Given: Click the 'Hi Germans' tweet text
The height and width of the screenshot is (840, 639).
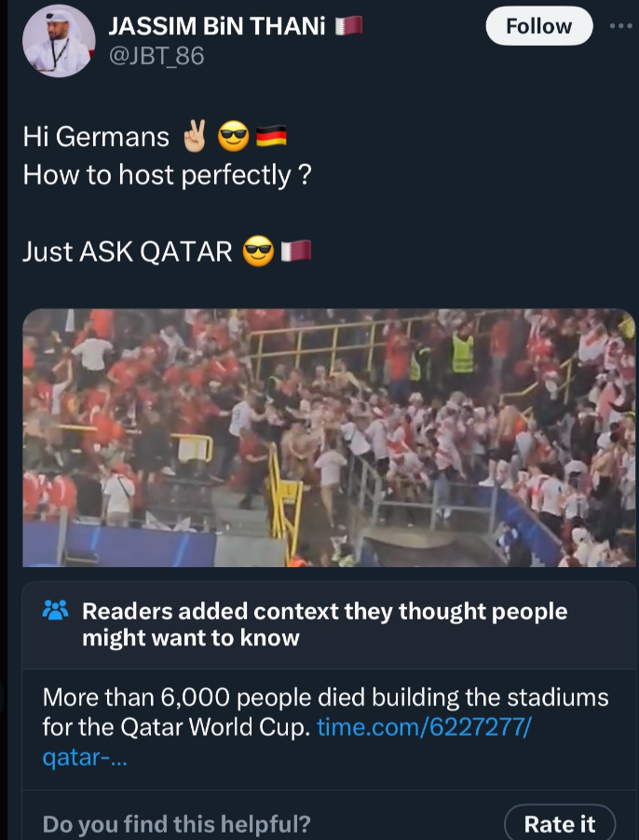Looking at the screenshot, I should coord(96,138).
